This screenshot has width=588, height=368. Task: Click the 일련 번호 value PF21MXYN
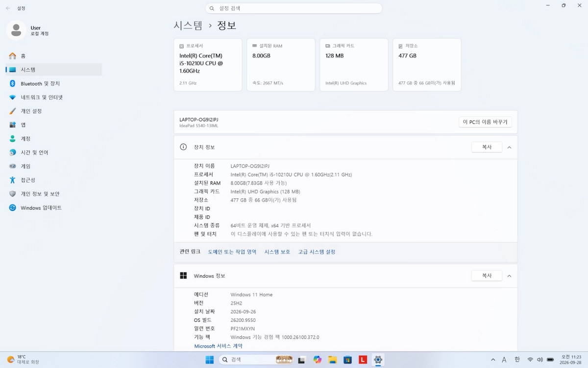[243, 329]
